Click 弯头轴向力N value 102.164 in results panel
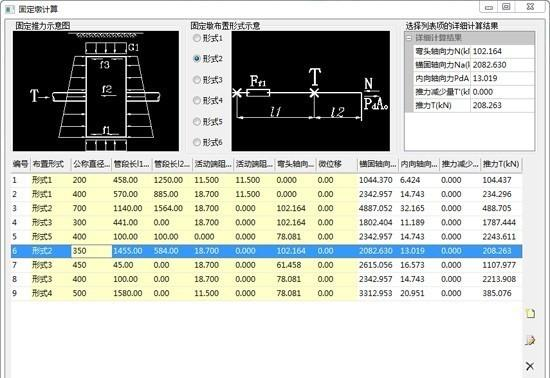 502,52
